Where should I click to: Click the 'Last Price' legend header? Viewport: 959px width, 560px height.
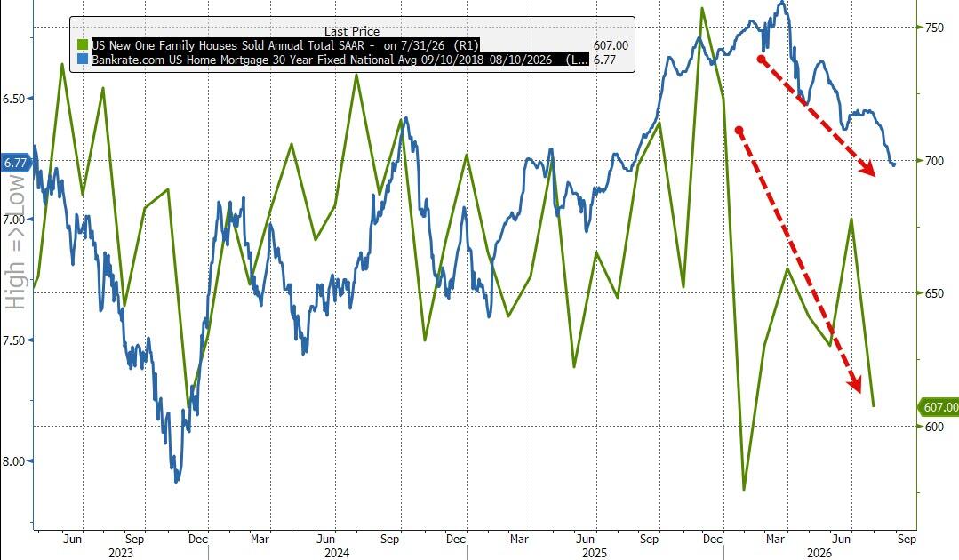coord(352,31)
